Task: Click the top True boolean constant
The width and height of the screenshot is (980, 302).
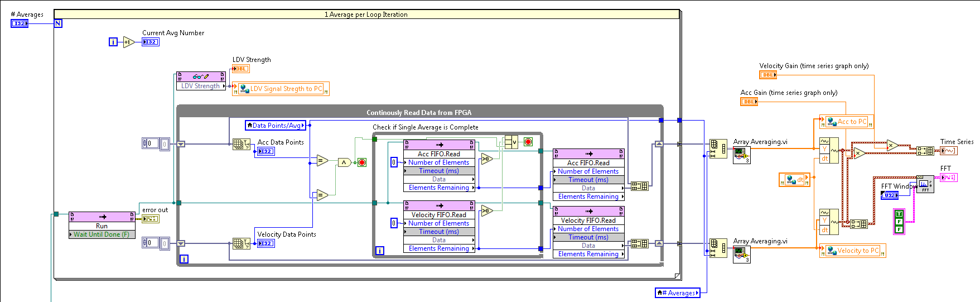Action: tap(898, 214)
